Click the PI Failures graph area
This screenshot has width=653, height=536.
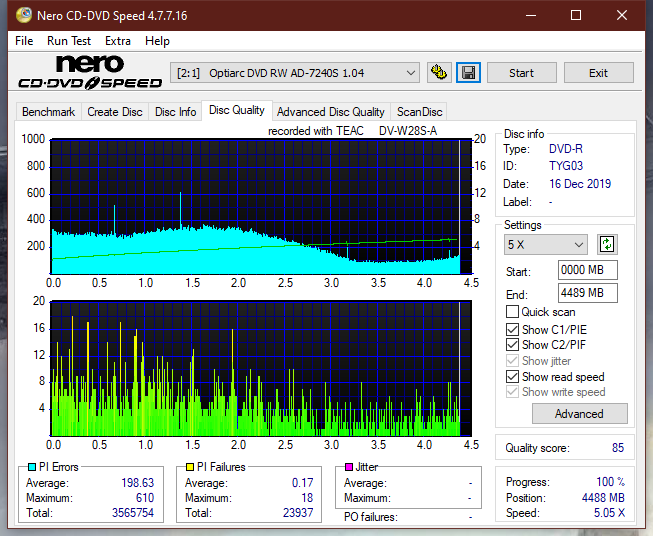(261, 368)
